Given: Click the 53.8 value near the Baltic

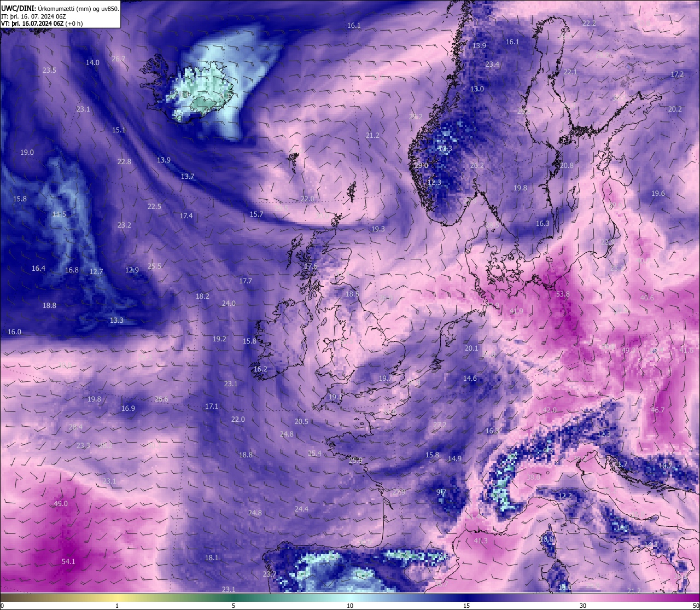Looking at the screenshot, I should click(x=563, y=294).
